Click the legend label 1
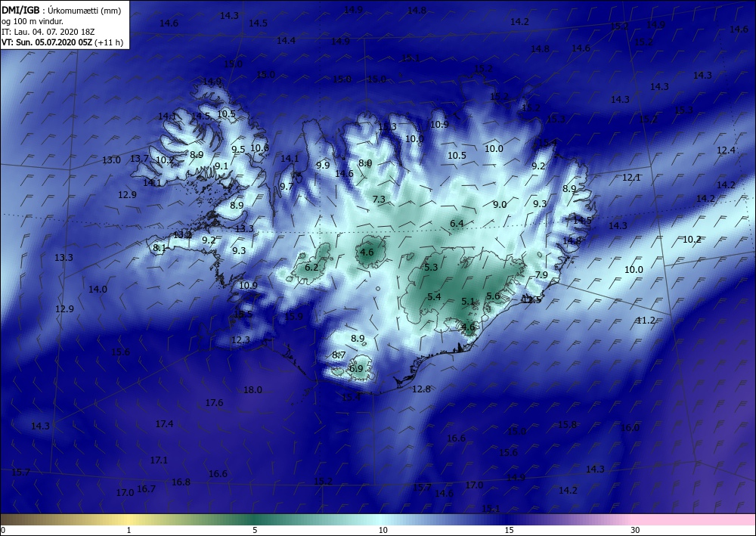Viewport: 756px width, 536px height. pyautogui.click(x=129, y=531)
